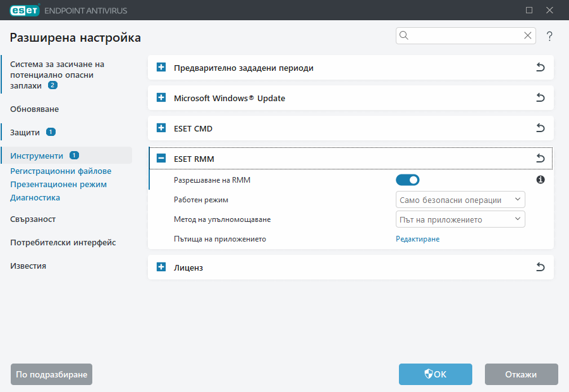Disable the Разрешаване на RMM toggle
Viewport: 569px width, 392px height.
pos(408,180)
